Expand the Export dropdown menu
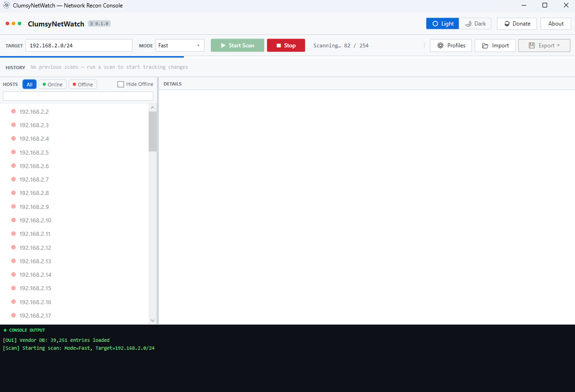The image size is (575, 392). pyautogui.click(x=544, y=46)
